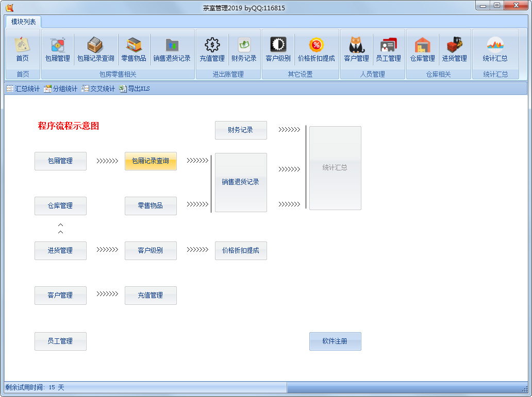Click the 充值管理 gear icon
Screen dimensions: 532x397
(212, 49)
